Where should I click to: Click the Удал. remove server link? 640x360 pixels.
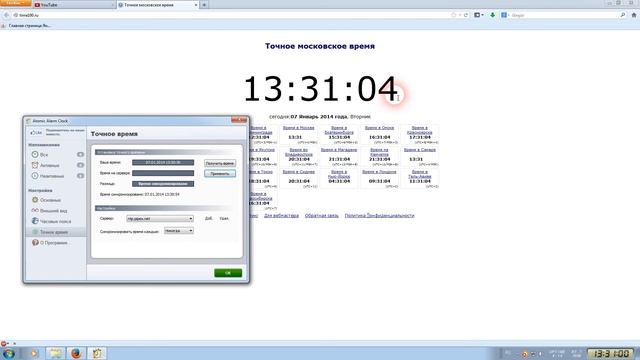pyautogui.click(x=224, y=219)
